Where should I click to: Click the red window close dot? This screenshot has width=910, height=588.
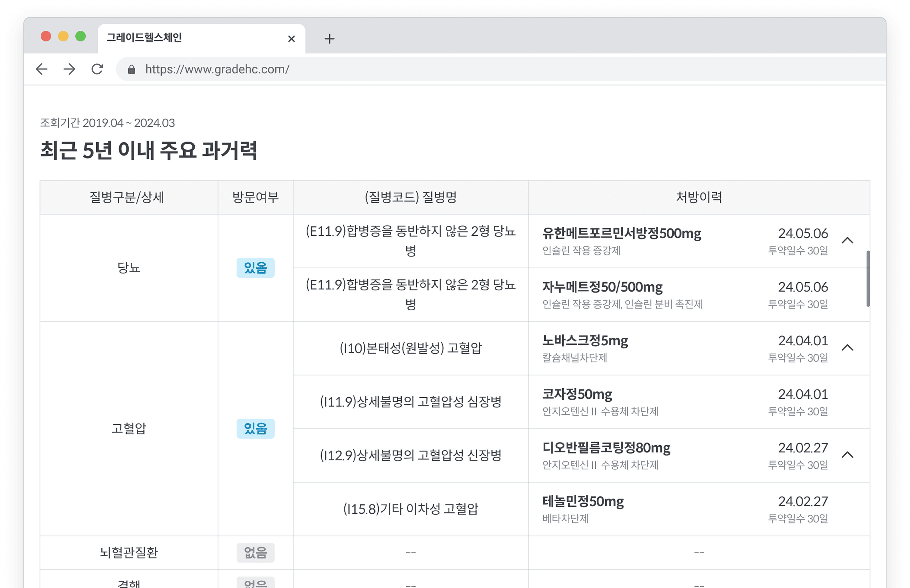click(46, 36)
